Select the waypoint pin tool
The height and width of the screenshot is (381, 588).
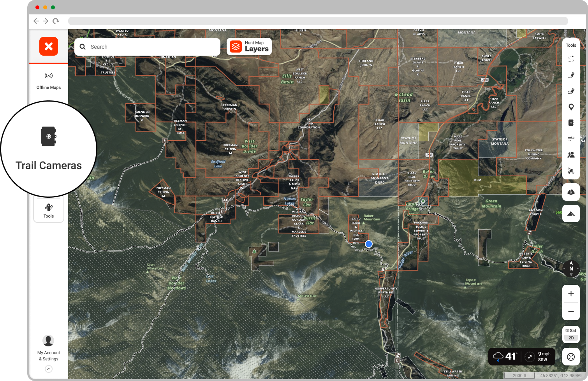(571, 107)
